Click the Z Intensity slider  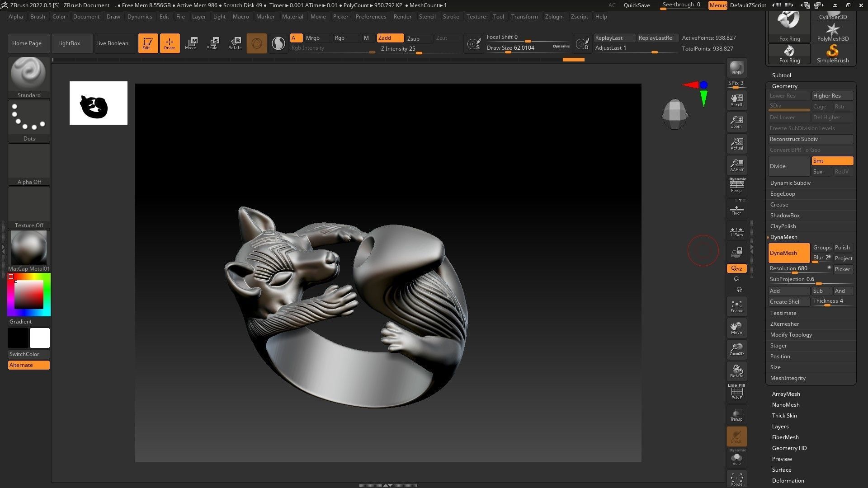coord(419,49)
